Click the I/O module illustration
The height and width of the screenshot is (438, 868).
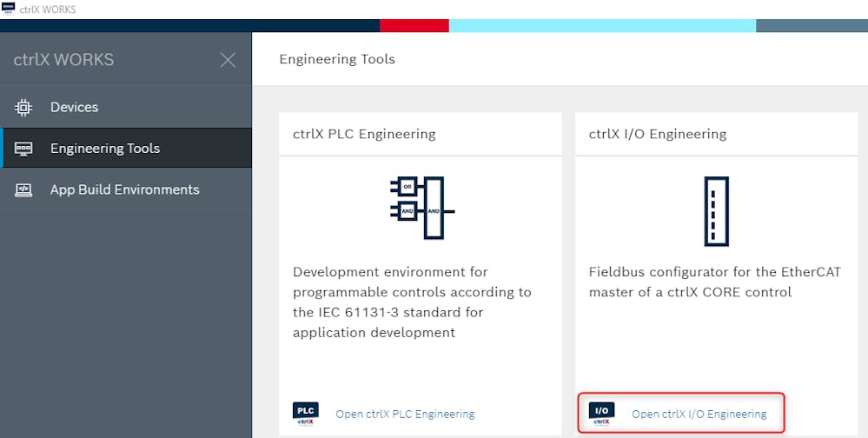(x=716, y=211)
